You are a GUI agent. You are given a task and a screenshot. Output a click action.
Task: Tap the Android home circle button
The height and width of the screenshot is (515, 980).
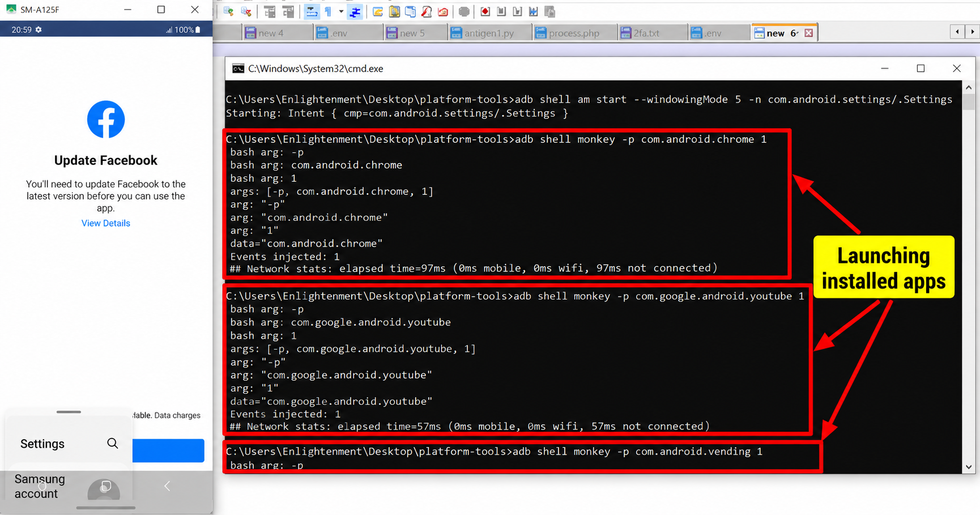click(42, 486)
